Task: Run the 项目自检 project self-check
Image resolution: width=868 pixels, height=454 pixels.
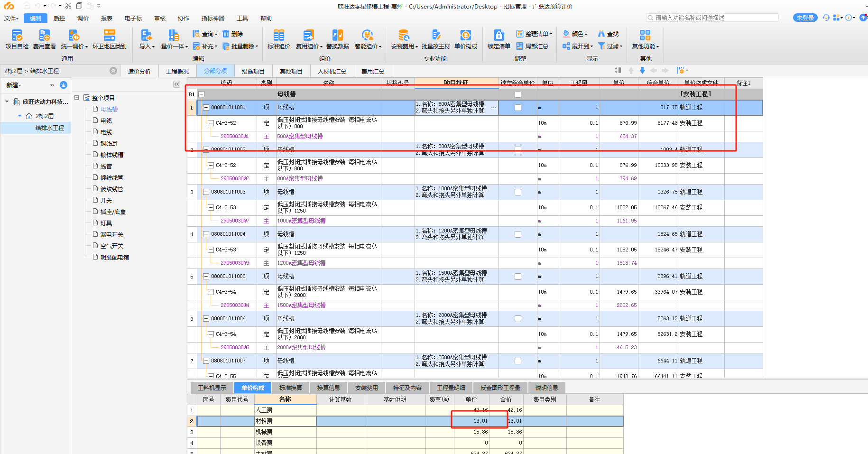Action: (17, 39)
